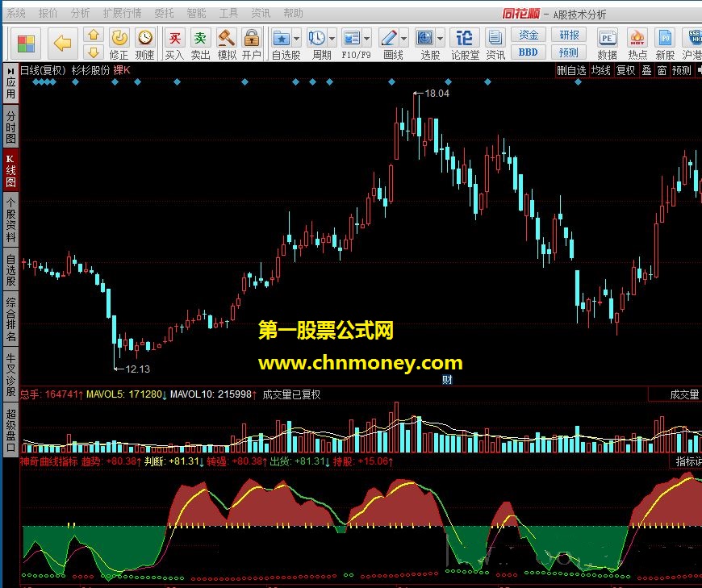Click the BBD button

click(x=529, y=52)
